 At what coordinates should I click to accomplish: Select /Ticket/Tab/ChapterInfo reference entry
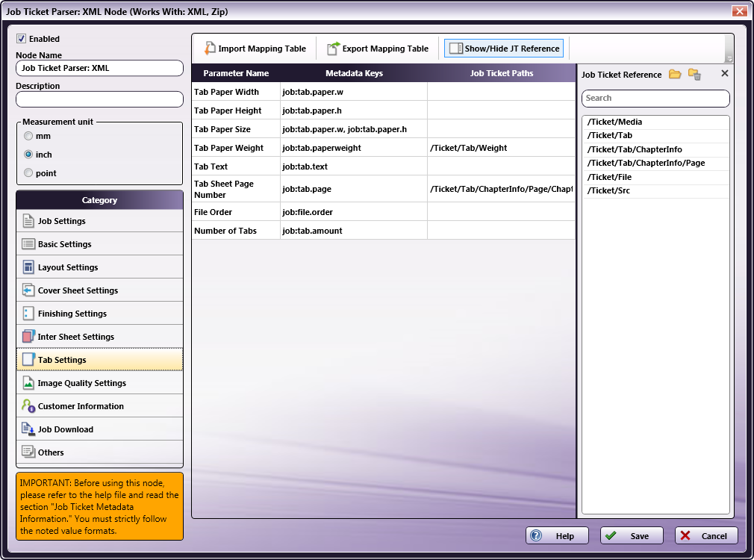point(655,149)
